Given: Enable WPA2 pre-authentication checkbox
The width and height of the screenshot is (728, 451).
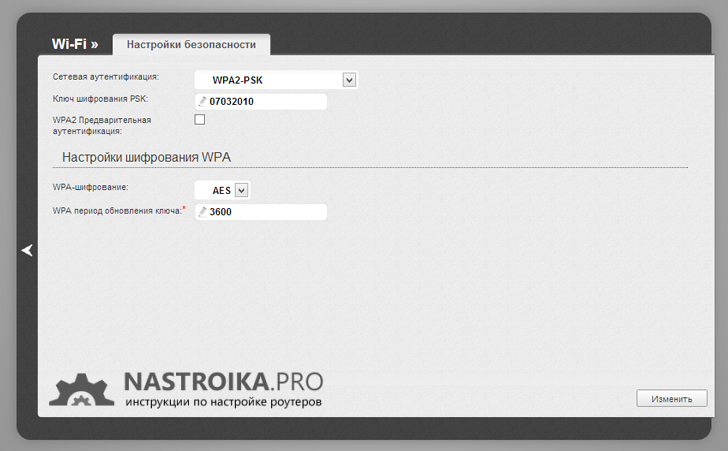Looking at the screenshot, I should (x=200, y=119).
